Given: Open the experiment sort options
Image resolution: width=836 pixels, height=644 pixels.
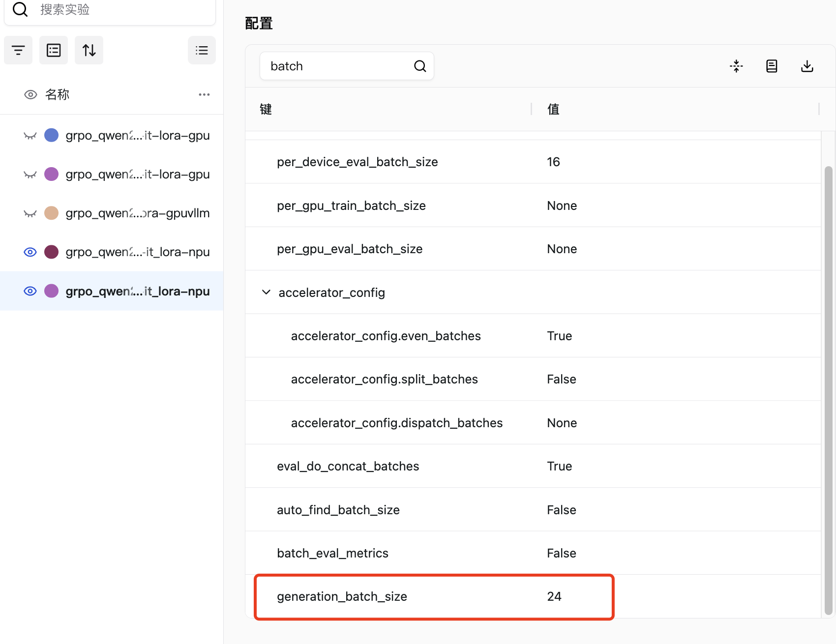Looking at the screenshot, I should coord(89,50).
